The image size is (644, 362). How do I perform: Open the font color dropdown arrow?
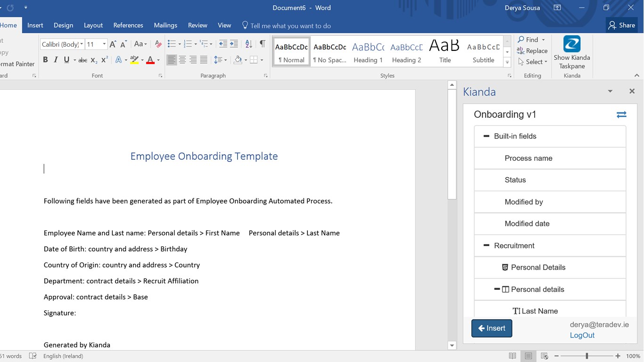point(158,60)
